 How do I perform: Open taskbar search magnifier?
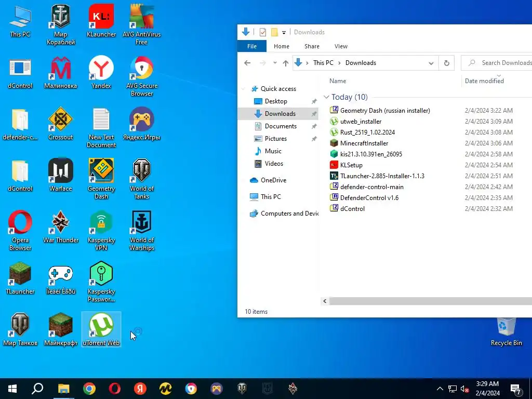click(x=37, y=389)
